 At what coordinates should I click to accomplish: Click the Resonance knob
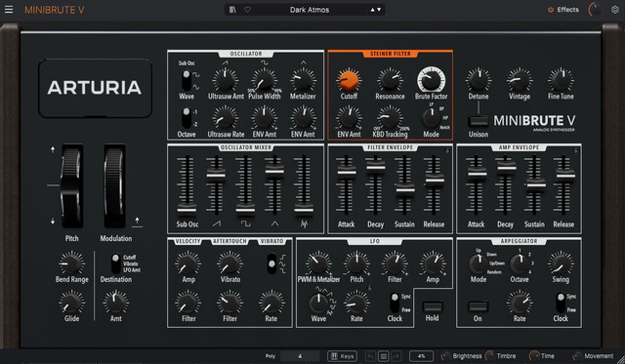390,80
